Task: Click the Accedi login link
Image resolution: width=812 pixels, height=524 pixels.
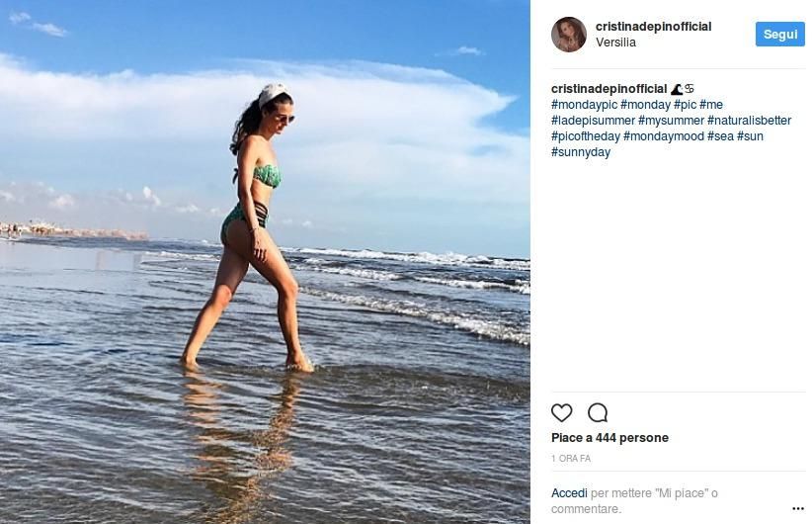Action: pos(569,493)
